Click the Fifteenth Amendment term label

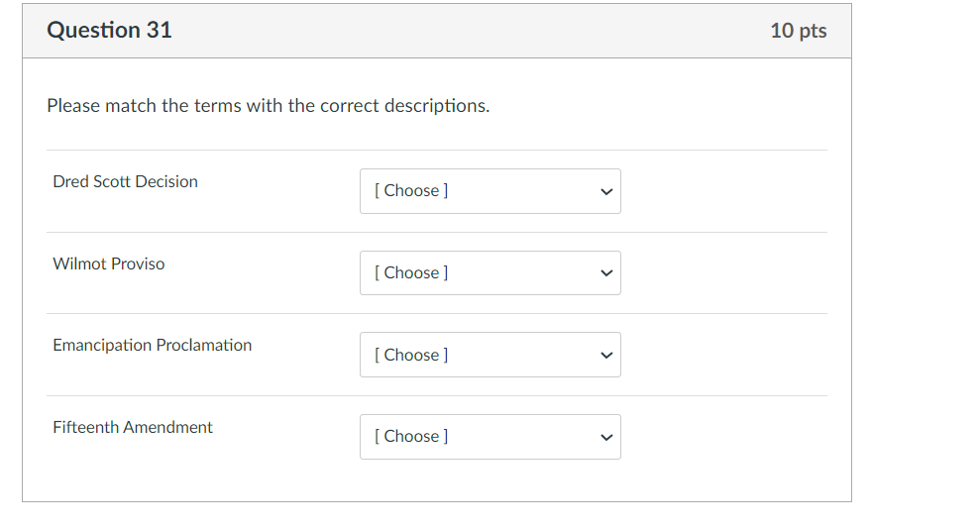[133, 427]
